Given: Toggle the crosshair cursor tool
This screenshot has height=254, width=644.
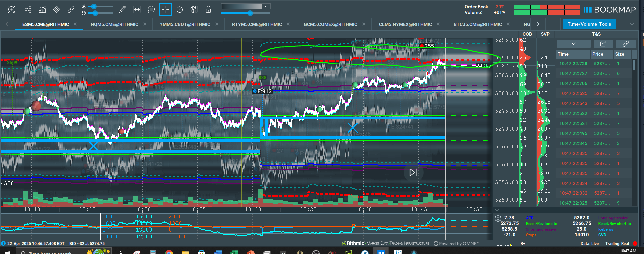Looking at the screenshot, I should click(165, 9).
